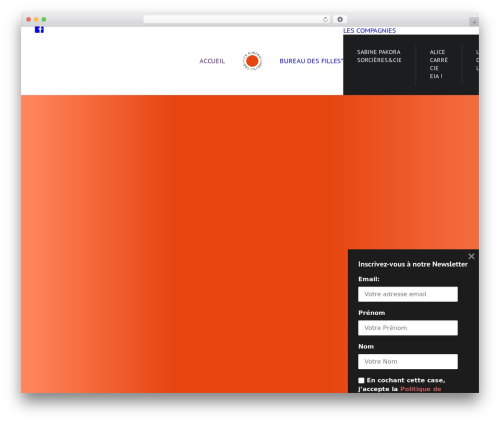Click the Inscrivez-vous à notre Newsletter heading
Screen dimensions: 500x423
(x=413, y=264)
